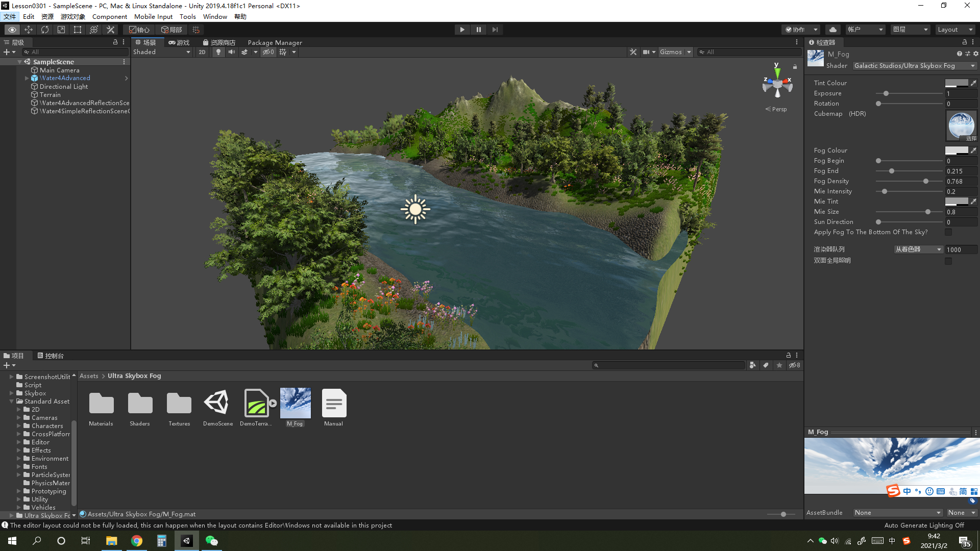Open the Gizmos button
980x551 pixels.
tap(671, 52)
